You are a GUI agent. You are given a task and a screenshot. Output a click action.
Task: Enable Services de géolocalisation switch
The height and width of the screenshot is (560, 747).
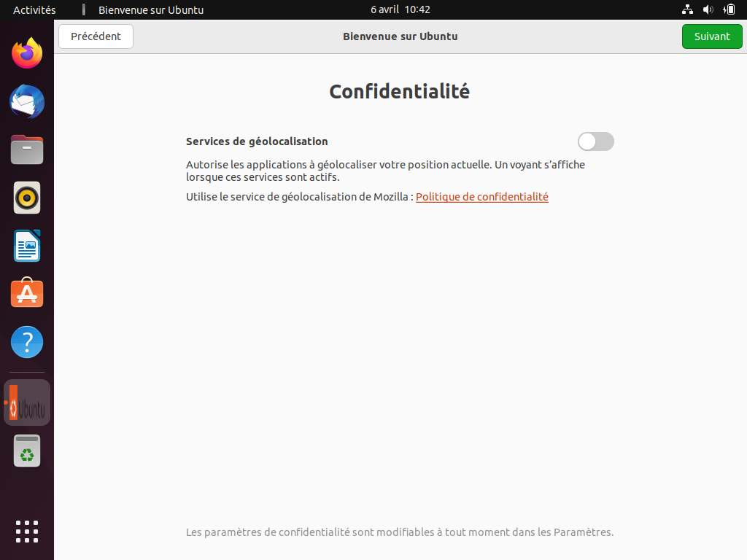[595, 141]
